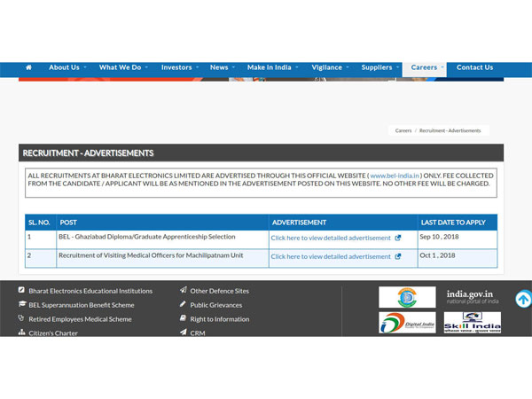Open the CRM footer link
The width and height of the screenshot is (532, 399).
tap(198, 333)
